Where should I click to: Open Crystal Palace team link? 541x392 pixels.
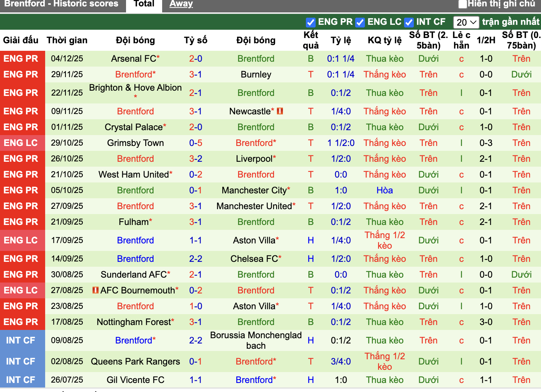pos(134,127)
